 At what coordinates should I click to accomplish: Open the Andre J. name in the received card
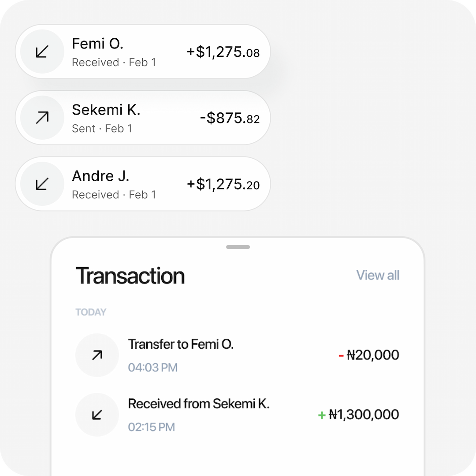point(100,176)
